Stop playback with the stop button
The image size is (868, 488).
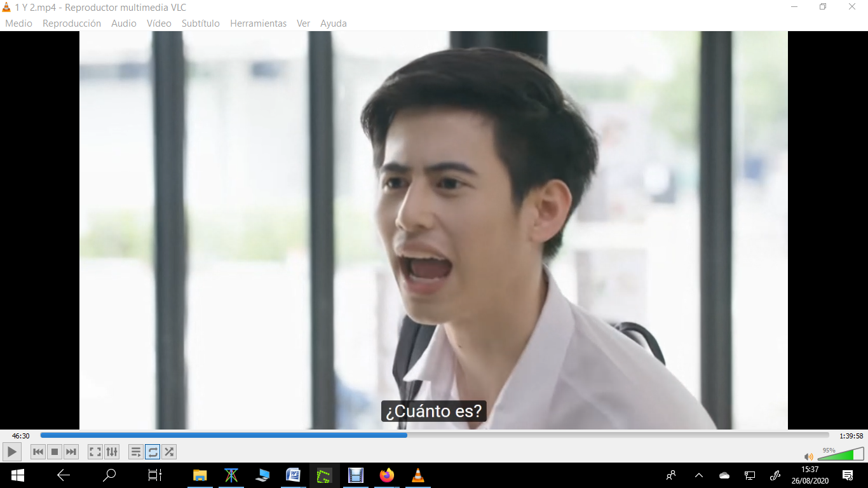55,452
